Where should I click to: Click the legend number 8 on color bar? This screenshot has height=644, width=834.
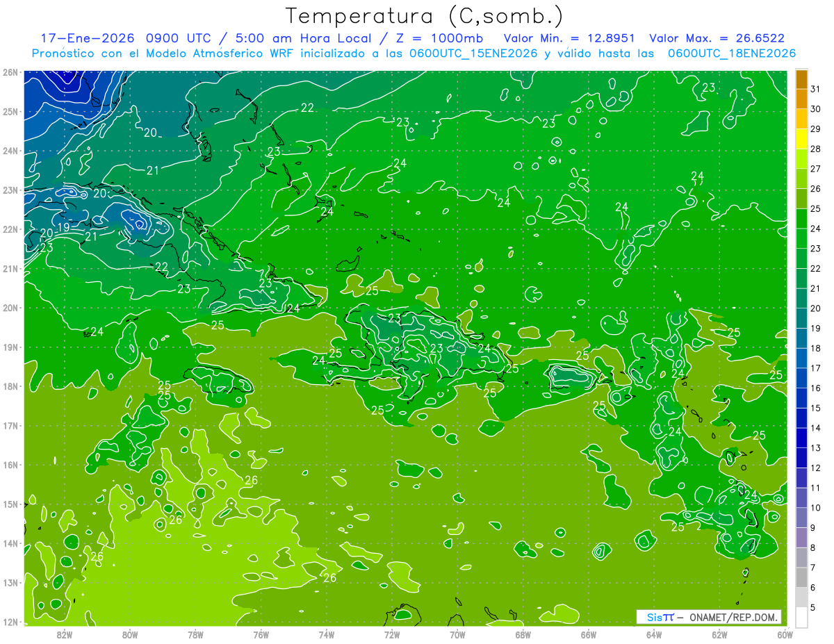point(813,547)
